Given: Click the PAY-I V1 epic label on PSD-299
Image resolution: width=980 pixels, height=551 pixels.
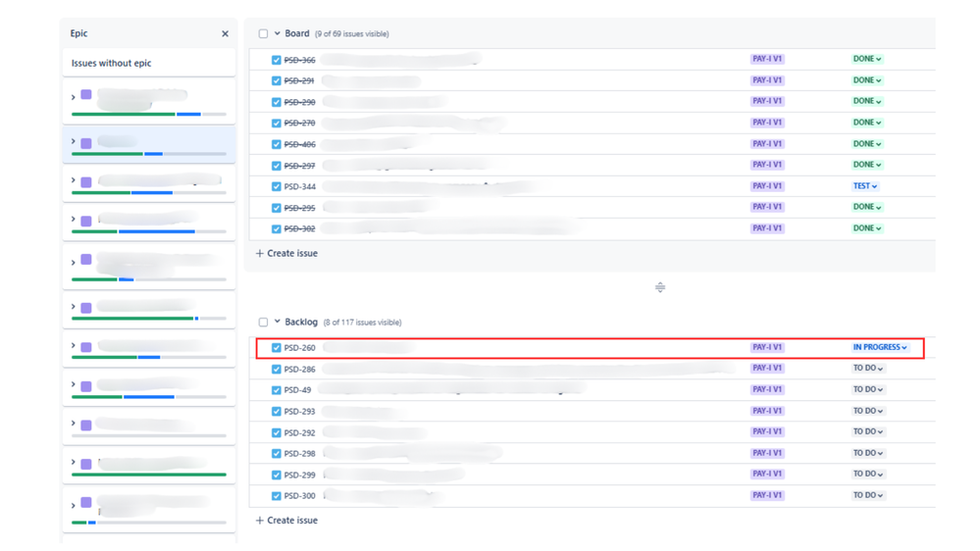Looking at the screenshot, I should [x=767, y=474].
